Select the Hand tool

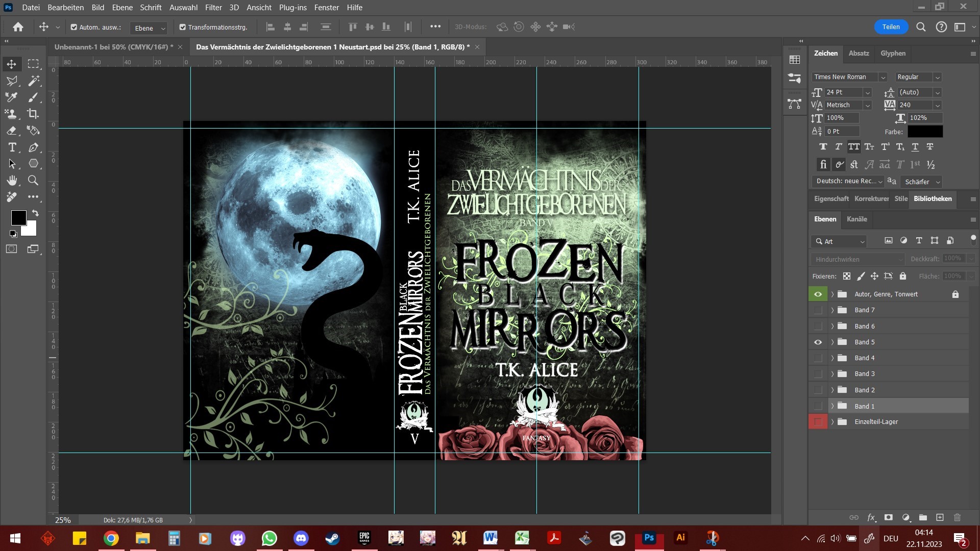[12, 180]
